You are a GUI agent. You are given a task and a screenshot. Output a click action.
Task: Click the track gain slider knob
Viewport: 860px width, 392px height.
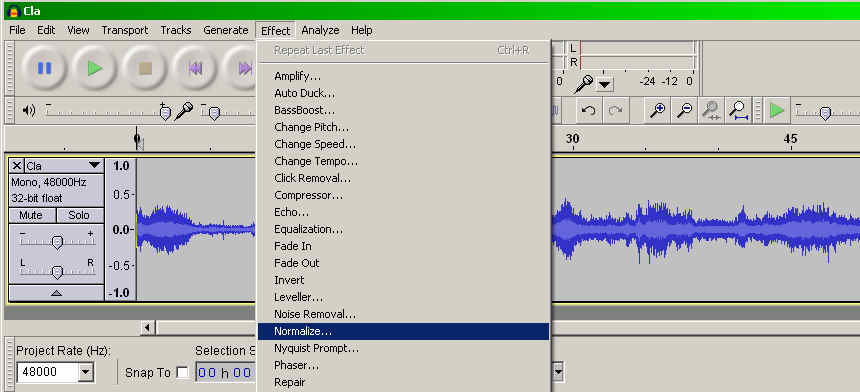[57, 241]
